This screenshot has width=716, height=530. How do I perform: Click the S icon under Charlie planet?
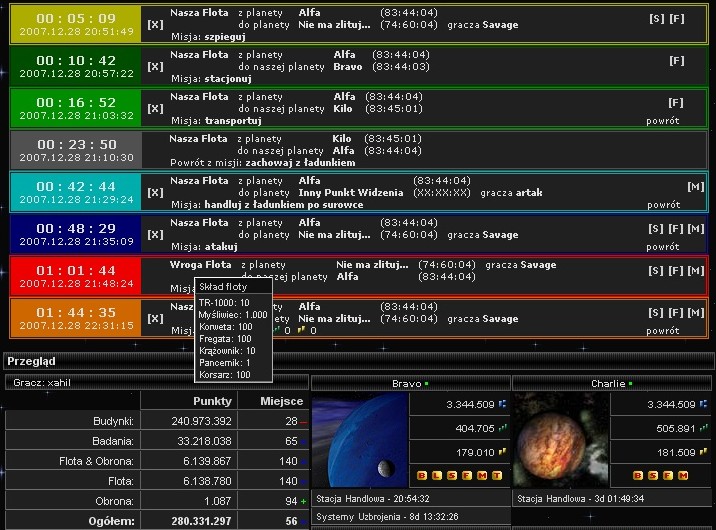(654, 475)
